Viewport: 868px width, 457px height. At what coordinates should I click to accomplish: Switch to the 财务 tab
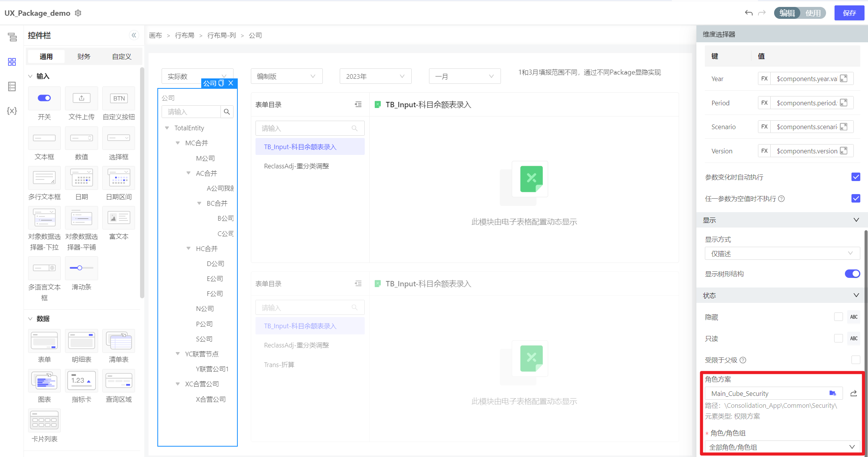[83, 57]
